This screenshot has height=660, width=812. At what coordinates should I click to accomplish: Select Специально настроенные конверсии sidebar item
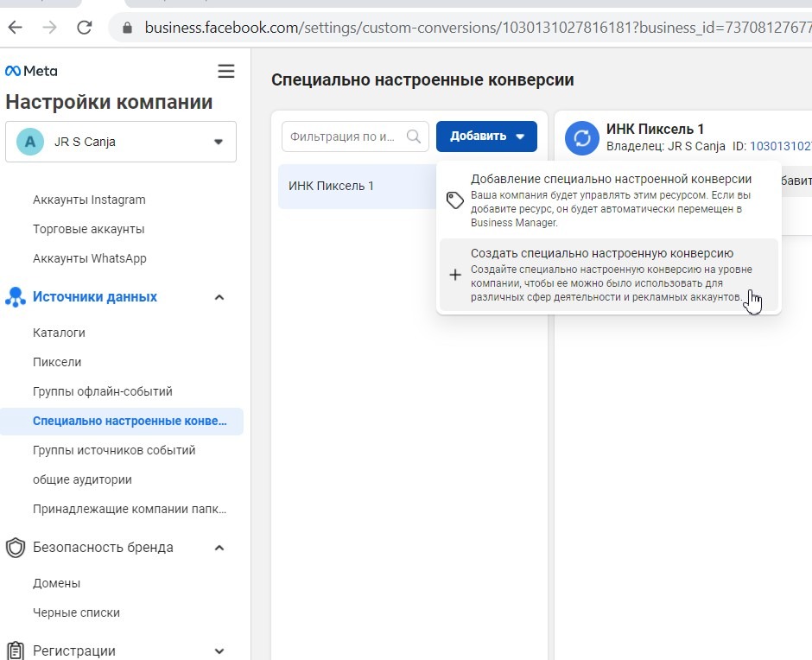(122, 422)
